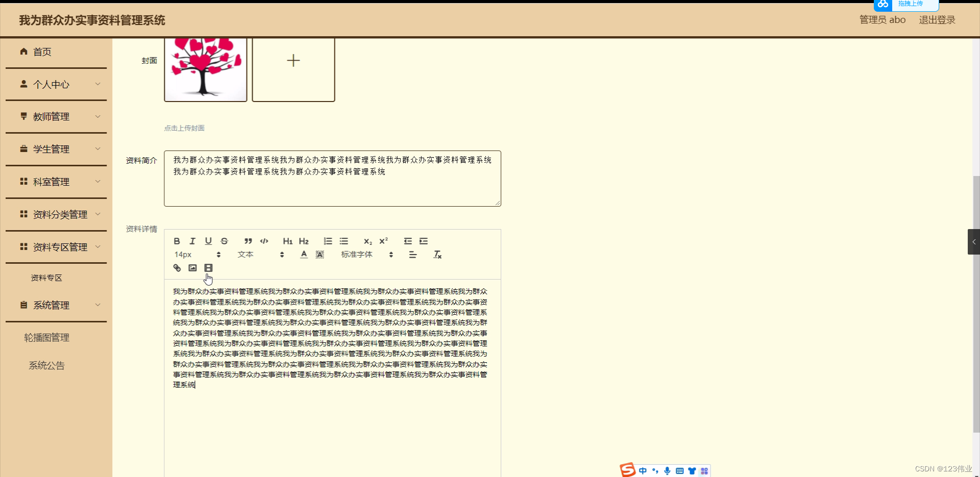Toggle bold formatting in the editor

(177, 241)
